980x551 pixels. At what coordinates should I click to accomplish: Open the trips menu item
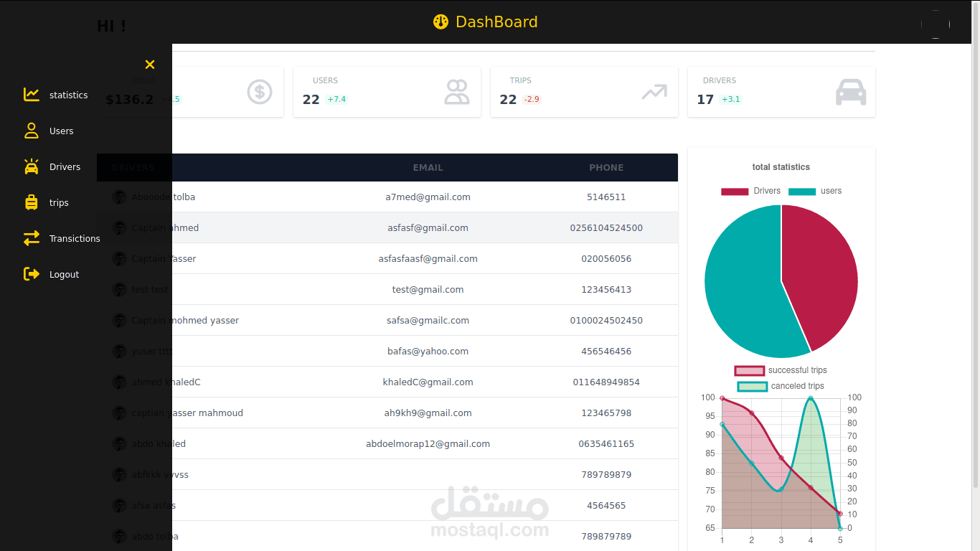59,202
